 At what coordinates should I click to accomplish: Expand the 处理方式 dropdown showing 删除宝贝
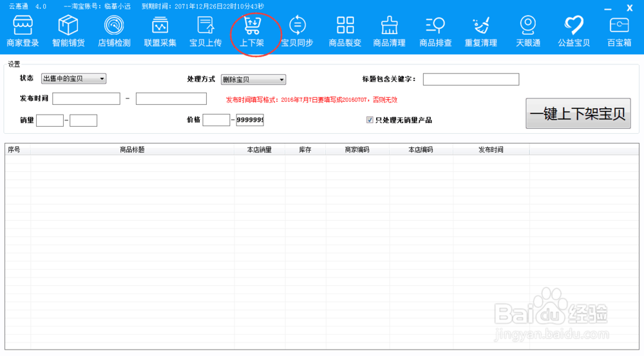(253, 79)
